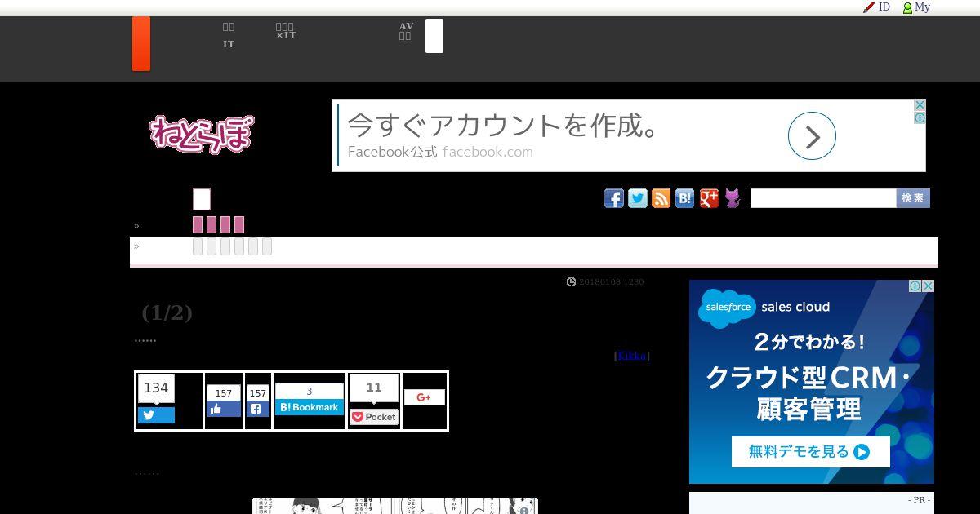Image resolution: width=980 pixels, height=514 pixels.
Task: Open the AV header navigation item
Action: pos(406,31)
